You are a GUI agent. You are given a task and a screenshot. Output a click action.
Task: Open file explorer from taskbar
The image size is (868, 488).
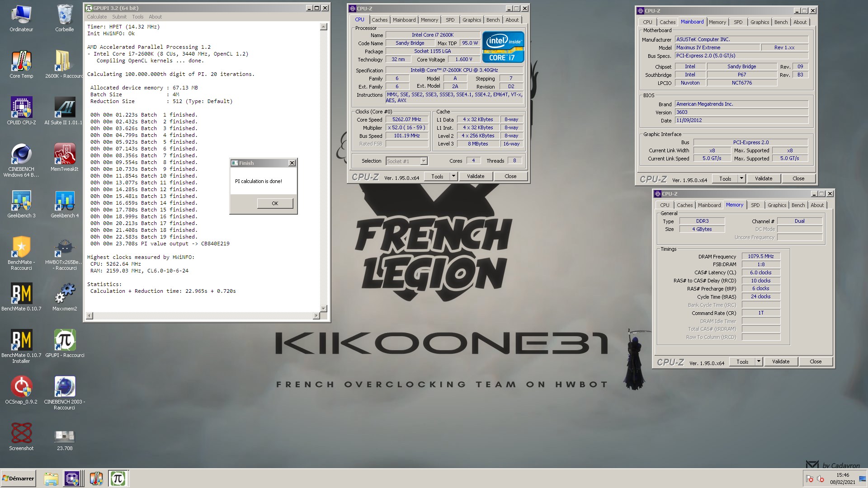(x=51, y=479)
